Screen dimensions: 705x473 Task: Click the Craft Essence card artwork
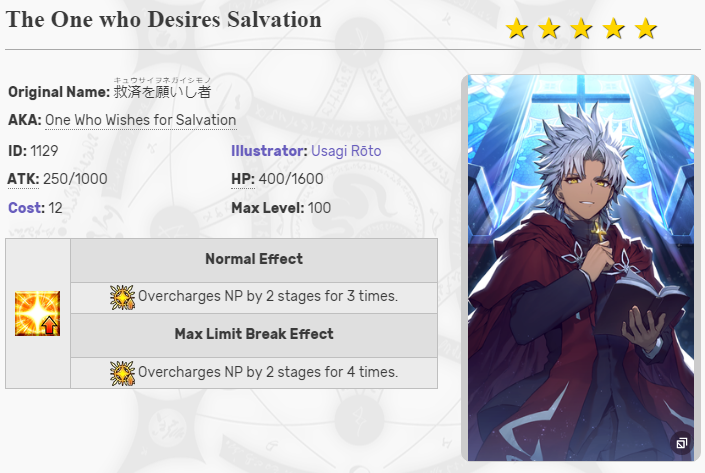pyautogui.click(x=581, y=268)
